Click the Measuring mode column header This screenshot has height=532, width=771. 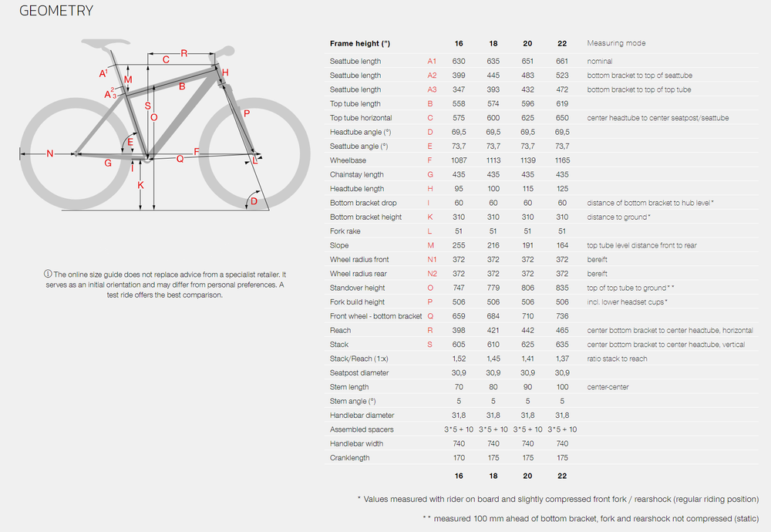(616, 43)
